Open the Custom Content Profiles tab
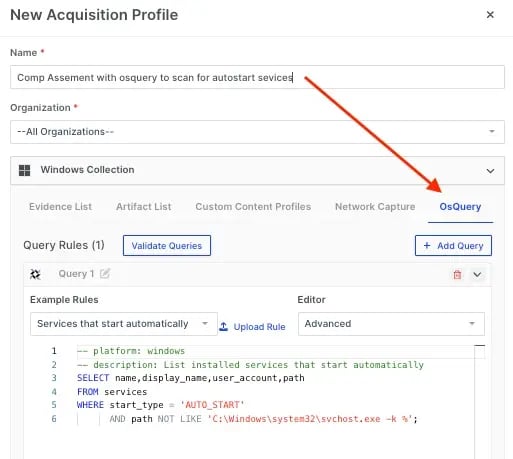This screenshot has width=513, height=459. click(x=253, y=207)
